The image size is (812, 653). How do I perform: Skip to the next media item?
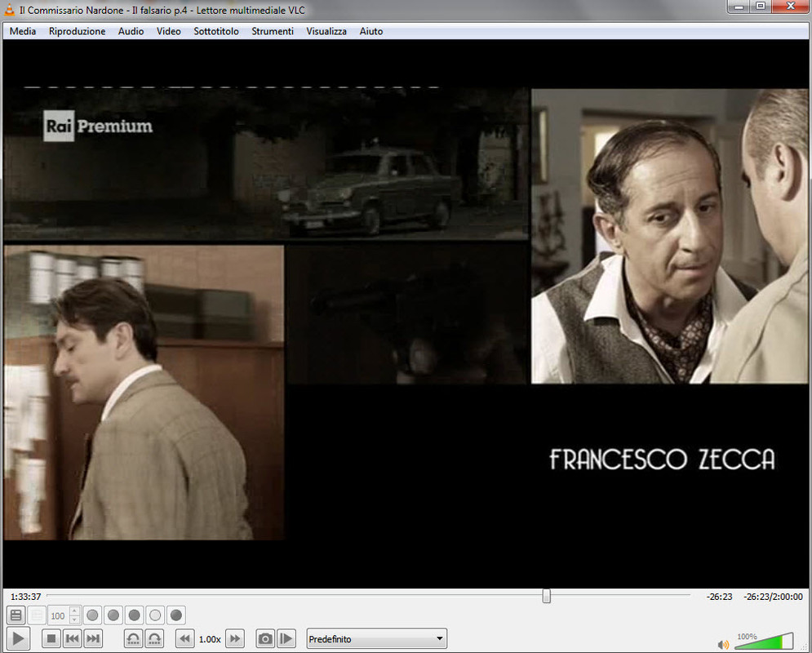pos(93,638)
